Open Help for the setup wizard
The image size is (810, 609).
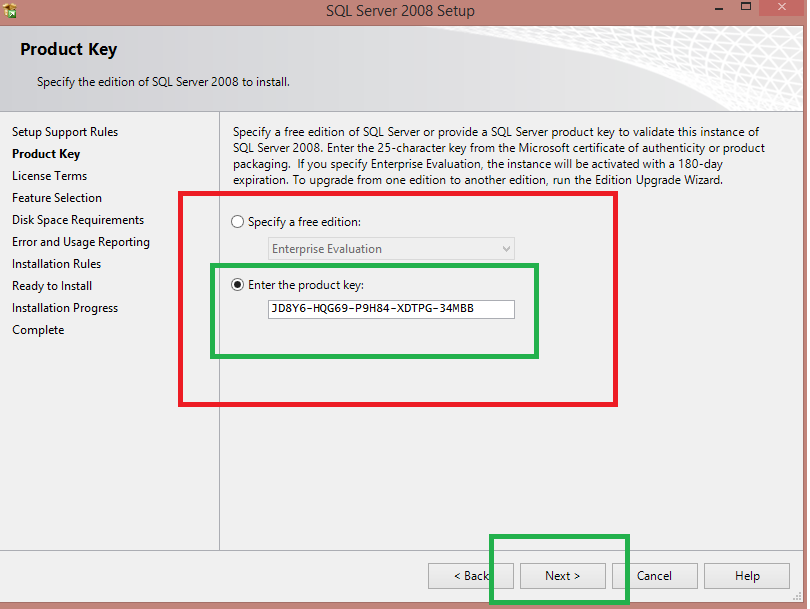(747, 576)
